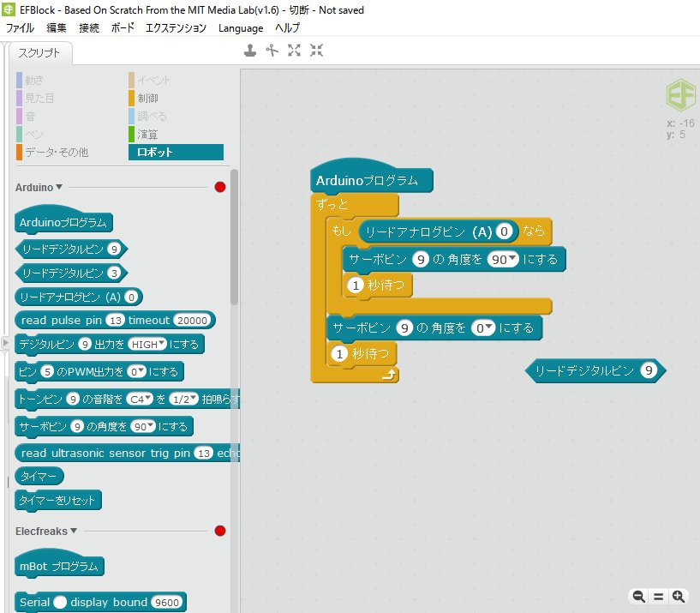
Task: Click the shrink sprite tool icon
Action: click(x=316, y=51)
